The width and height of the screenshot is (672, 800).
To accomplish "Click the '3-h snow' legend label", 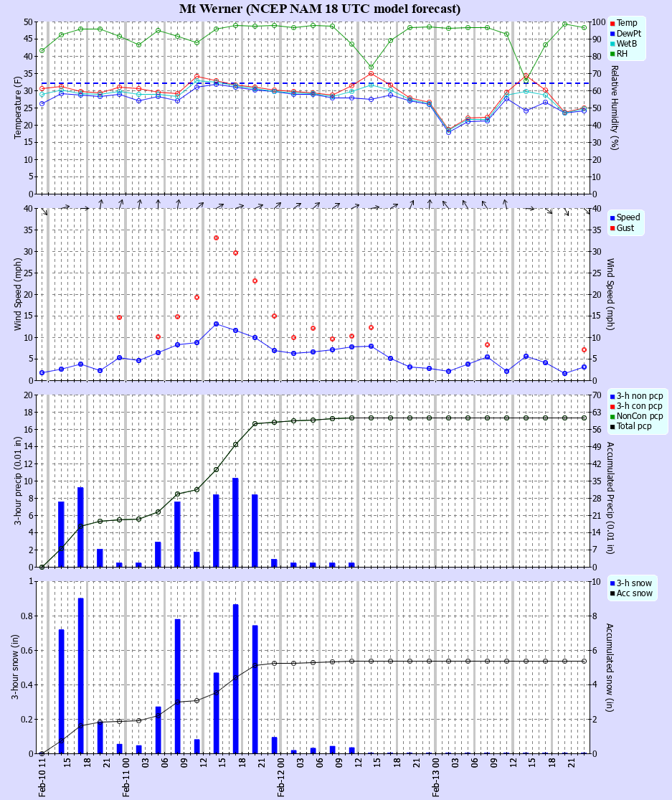I will pyautogui.click(x=635, y=583).
